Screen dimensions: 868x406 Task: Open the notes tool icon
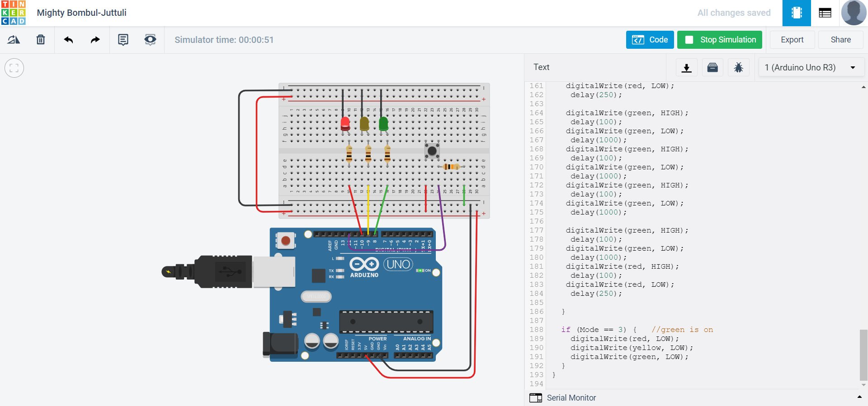coord(123,40)
